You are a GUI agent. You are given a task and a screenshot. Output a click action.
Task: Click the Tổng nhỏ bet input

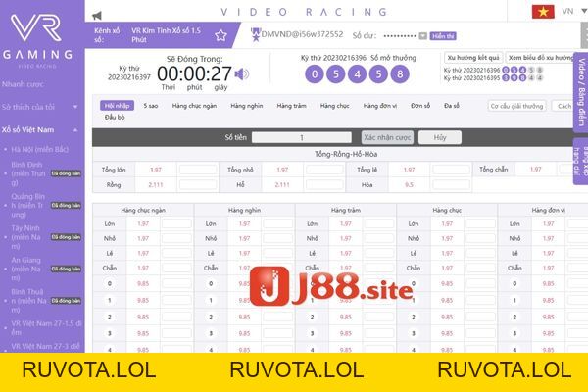(x=324, y=170)
